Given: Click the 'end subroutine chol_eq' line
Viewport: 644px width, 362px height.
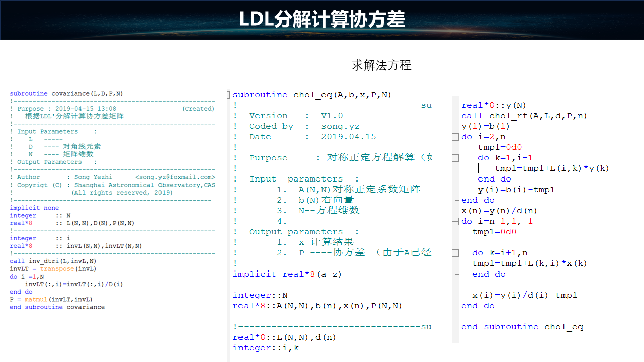Looking at the screenshot, I should (x=522, y=327).
